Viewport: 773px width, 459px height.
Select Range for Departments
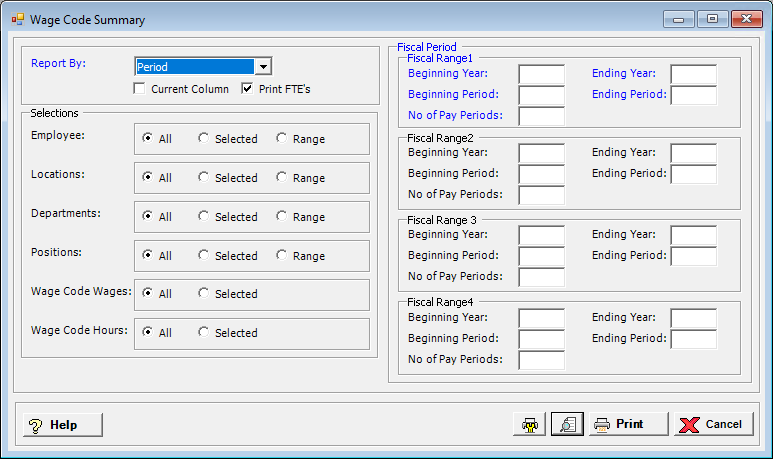click(x=282, y=217)
